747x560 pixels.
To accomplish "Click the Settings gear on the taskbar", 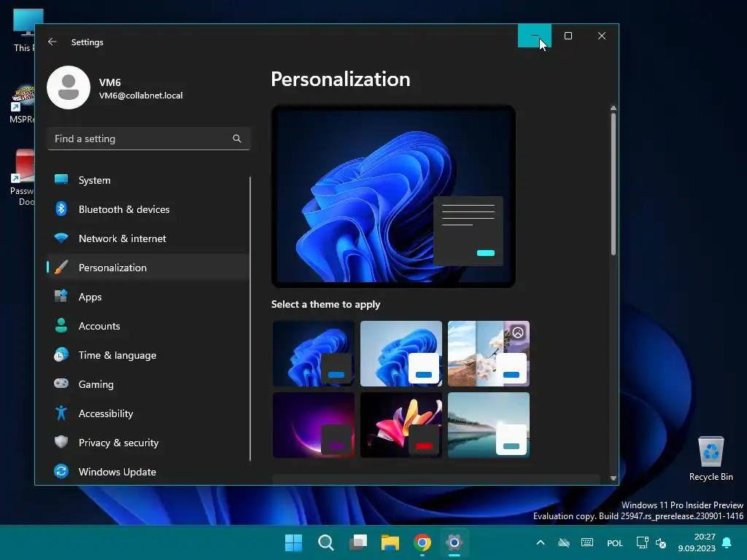I will coord(454,542).
